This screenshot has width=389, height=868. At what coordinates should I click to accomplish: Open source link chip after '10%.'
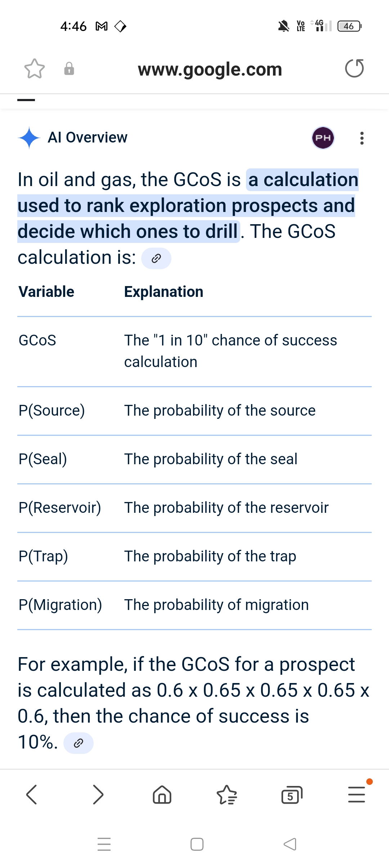pyautogui.click(x=79, y=743)
